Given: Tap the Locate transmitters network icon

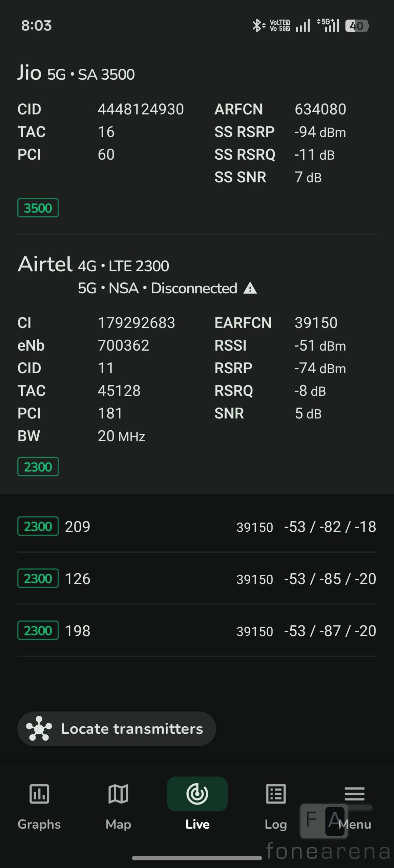Looking at the screenshot, I should pyautogui.click(x=39, y=728).
